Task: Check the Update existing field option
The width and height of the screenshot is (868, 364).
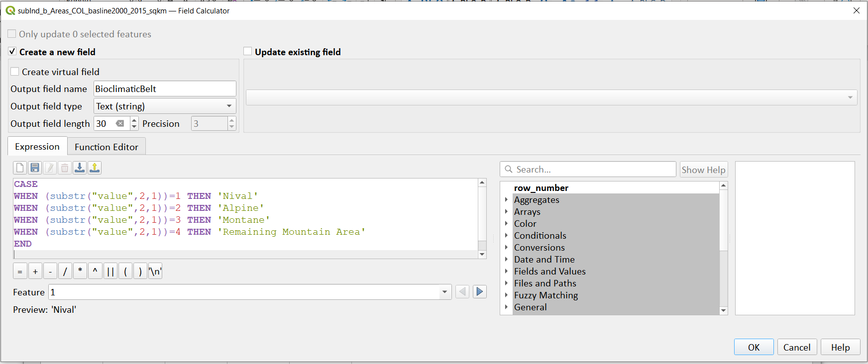Action: (248, 51)
